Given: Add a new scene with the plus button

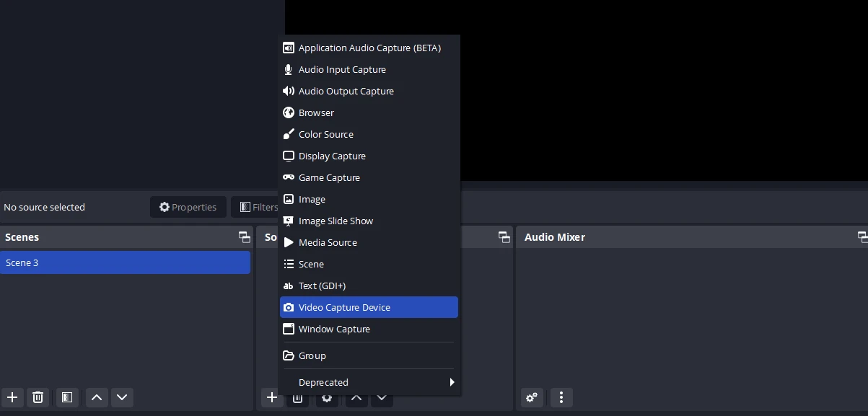Looking at the screenshot, I should [x=12, y=397].
